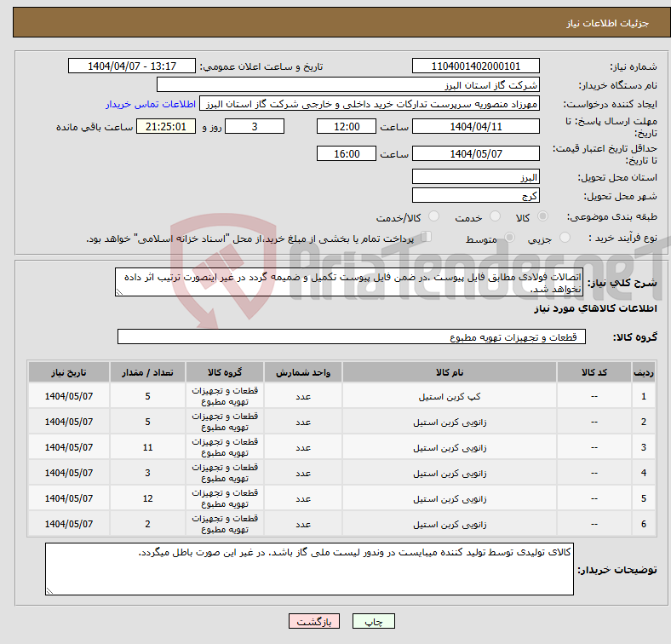Click the response deadline date 1404/04/11
This screenshot has height=644, width=671.
pyautogui.click(x=475, y=126)
